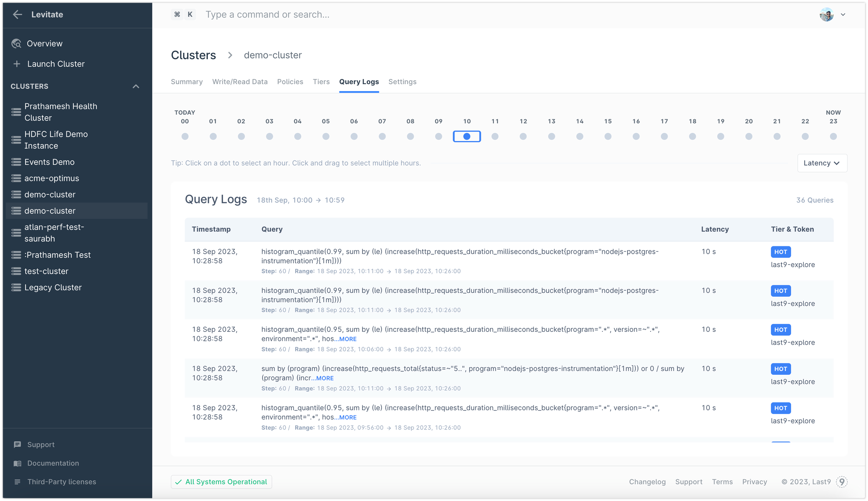Expand the truncated query using MORE link

coord(347,339)
